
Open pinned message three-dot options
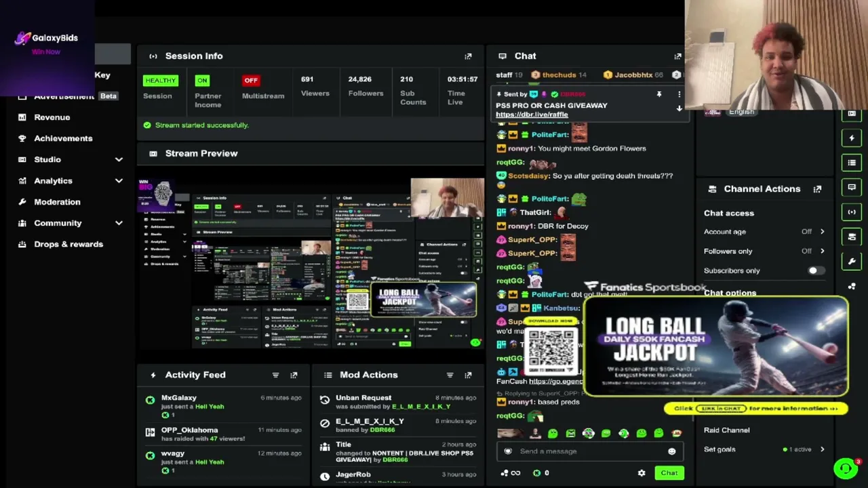pyautogui.click(x=679, y=95)
